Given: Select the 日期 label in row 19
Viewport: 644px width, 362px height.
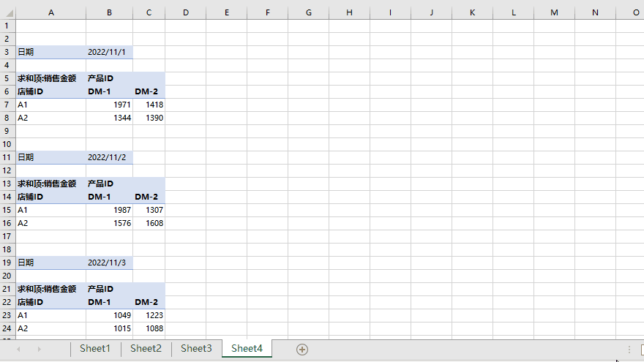Looking at the screenshot, I should point(51,263).
